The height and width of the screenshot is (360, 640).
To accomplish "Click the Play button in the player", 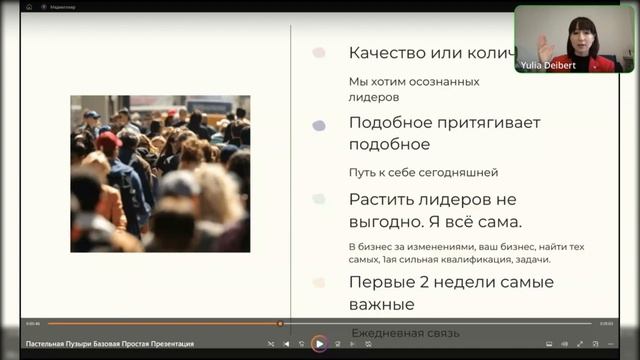I will [x=320, y=344].
